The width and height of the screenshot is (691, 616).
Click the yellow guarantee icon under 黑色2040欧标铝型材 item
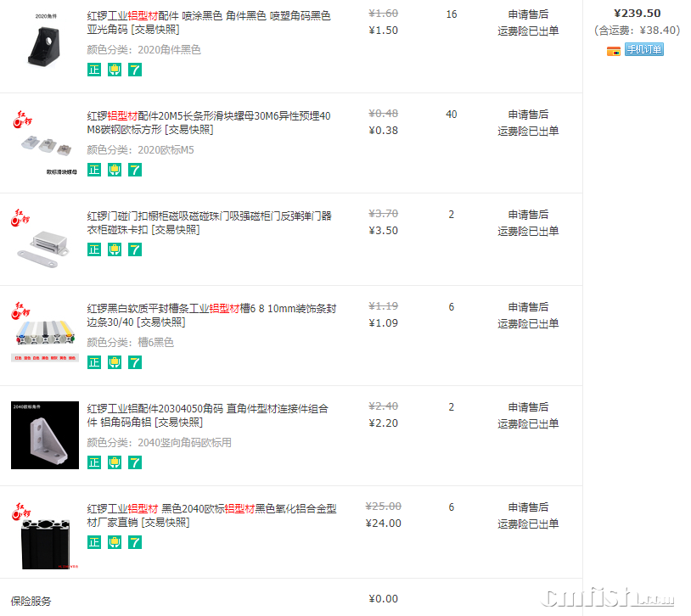pyautogui.click(x=115, y=542)
